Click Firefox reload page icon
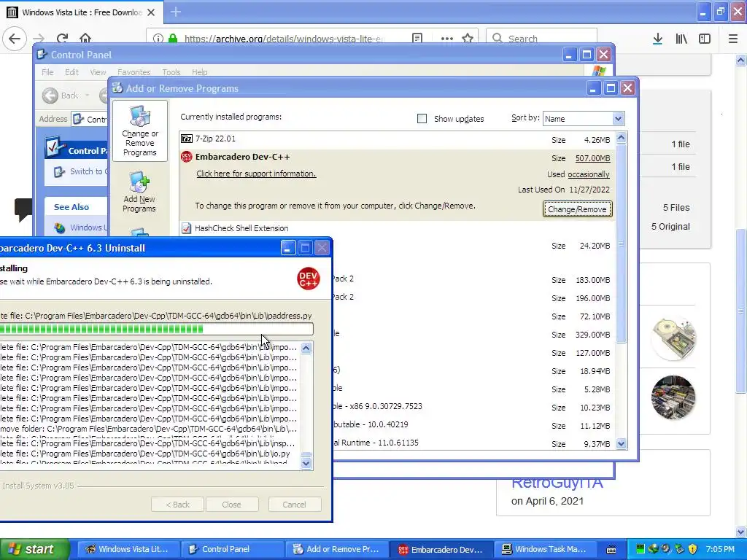747x560 pixels. (x=62, y=39)
